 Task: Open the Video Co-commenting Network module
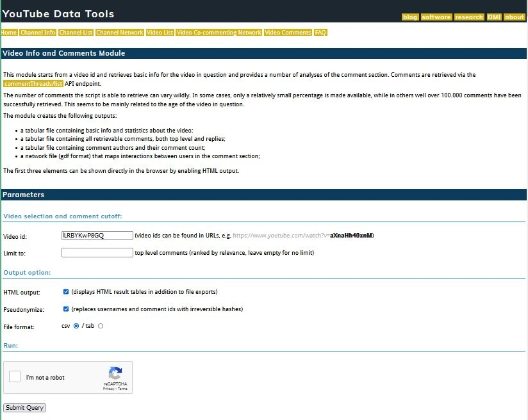coord(219,32)
